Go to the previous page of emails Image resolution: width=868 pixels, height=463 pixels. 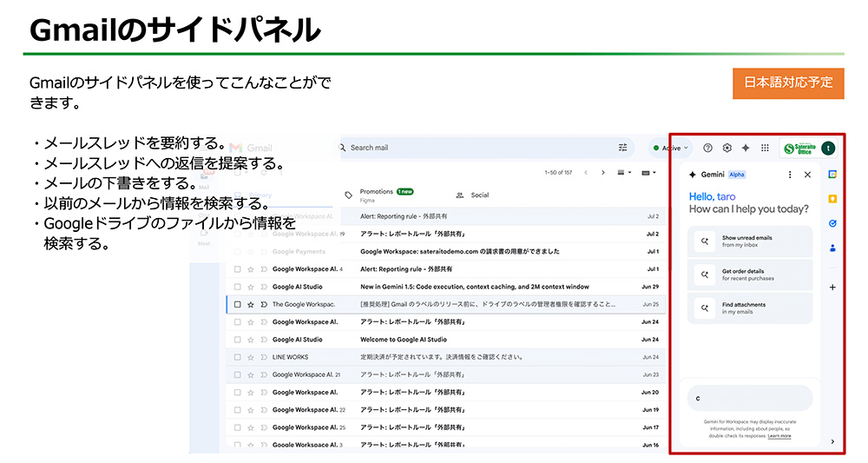[x=586, y=172]
